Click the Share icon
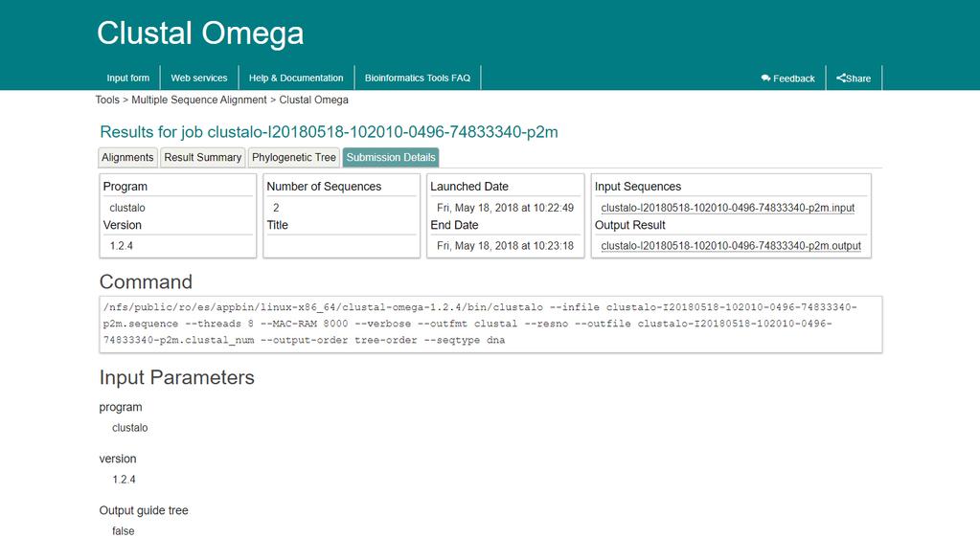 pyautogui.click(x=841, y=78)
